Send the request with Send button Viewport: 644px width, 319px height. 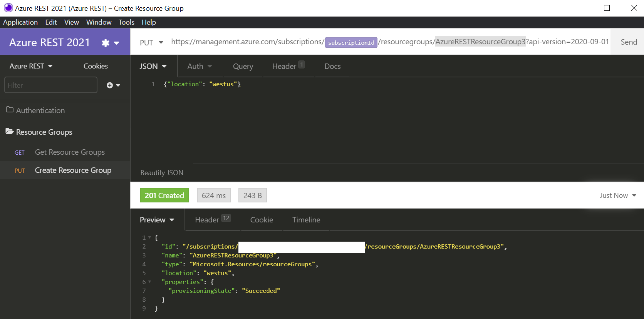629,42
